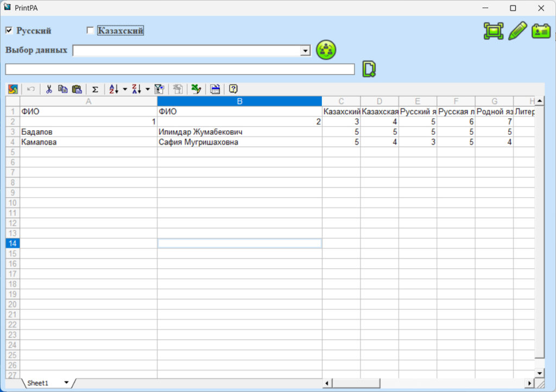Click the scroll up arrow of vertical scrollbar
This screenshot has height=392, width=556.
[539, 101]
